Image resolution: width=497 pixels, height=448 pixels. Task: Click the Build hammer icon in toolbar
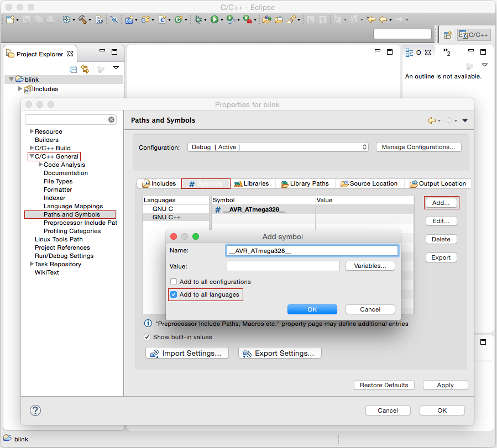click(82, 20)
